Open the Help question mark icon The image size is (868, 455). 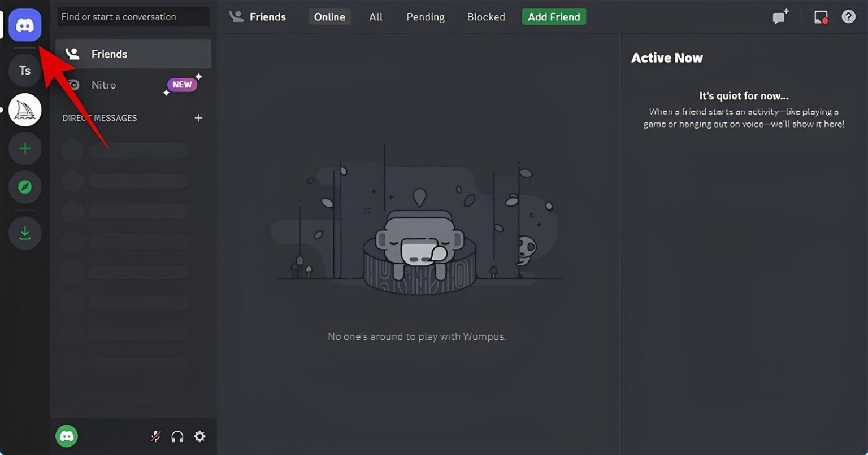pos(848,17)
